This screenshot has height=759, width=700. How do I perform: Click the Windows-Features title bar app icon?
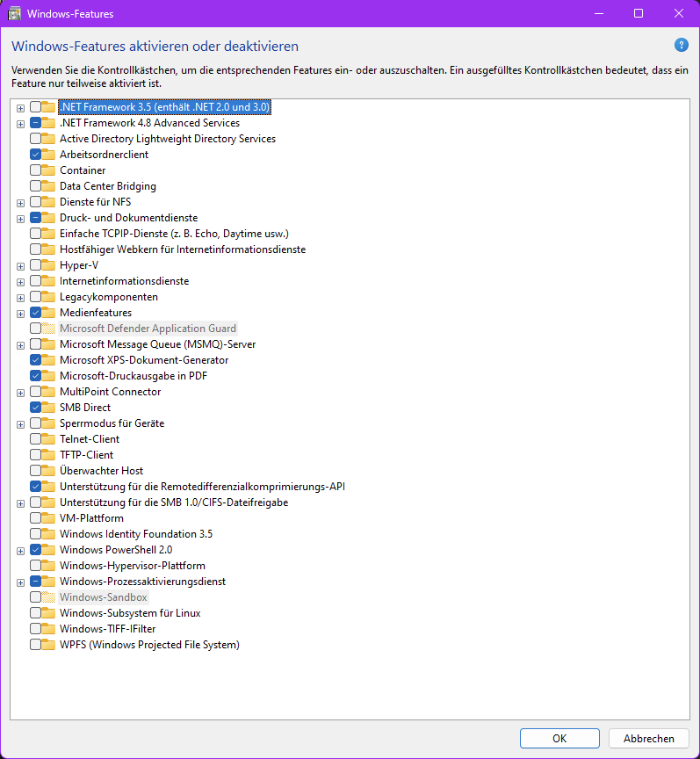coord(15,13)
